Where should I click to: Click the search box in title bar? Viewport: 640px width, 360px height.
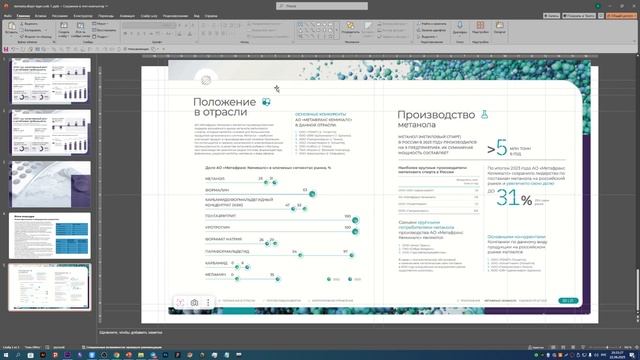322,6
